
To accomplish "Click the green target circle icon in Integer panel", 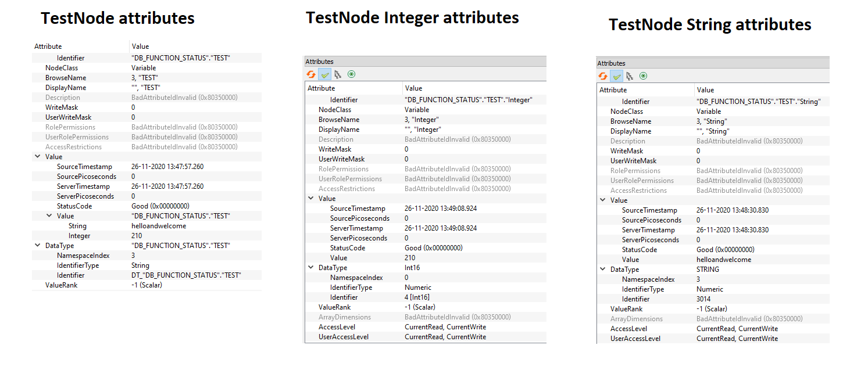I will [351, 74].
